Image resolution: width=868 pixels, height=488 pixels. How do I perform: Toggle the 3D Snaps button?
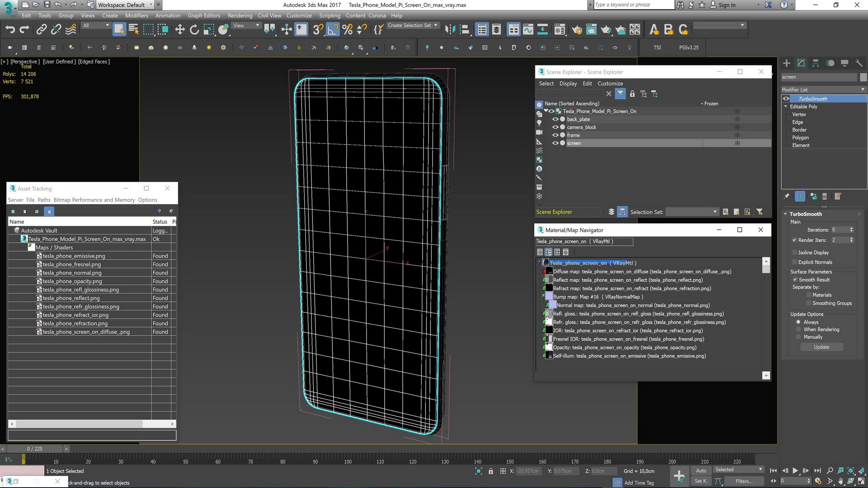click(x=318, y=30)
